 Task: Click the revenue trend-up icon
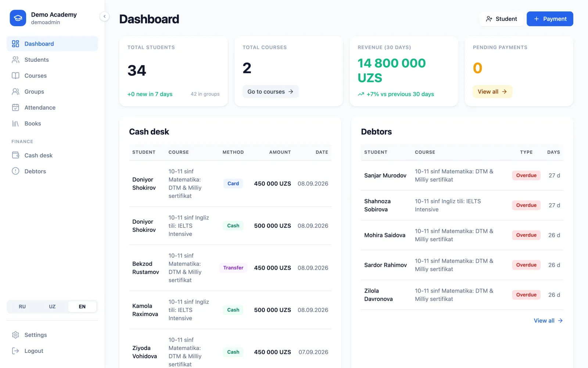pyautogui.click(x=361, y=94)
